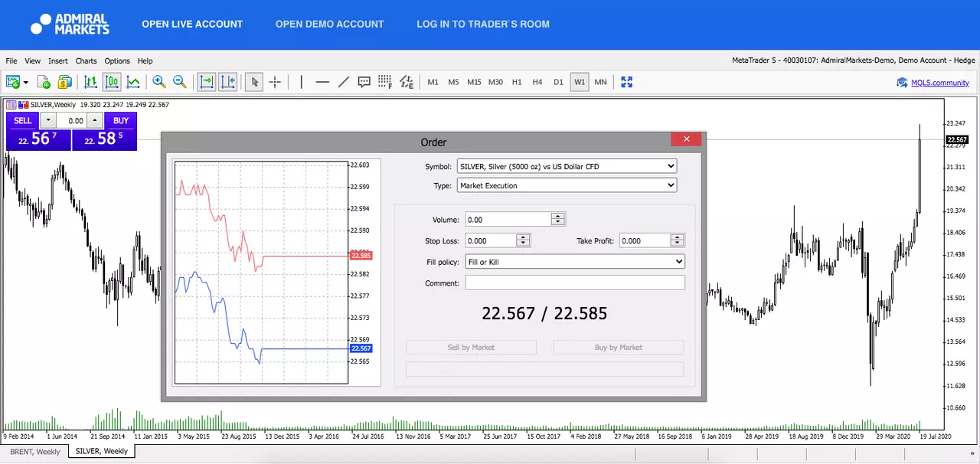Click the Volume input field
The width and height of the screenshot is (980, 464).
(x=508, y=220)
